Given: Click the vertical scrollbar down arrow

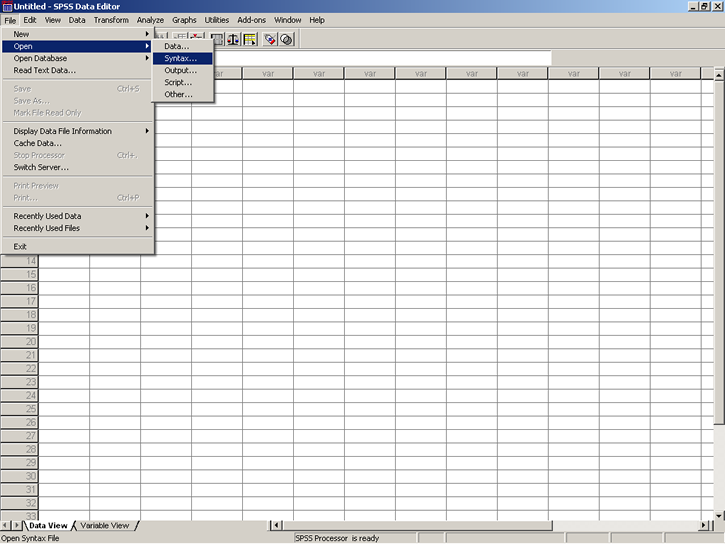Looking at the screenshot, I should 719,515.
